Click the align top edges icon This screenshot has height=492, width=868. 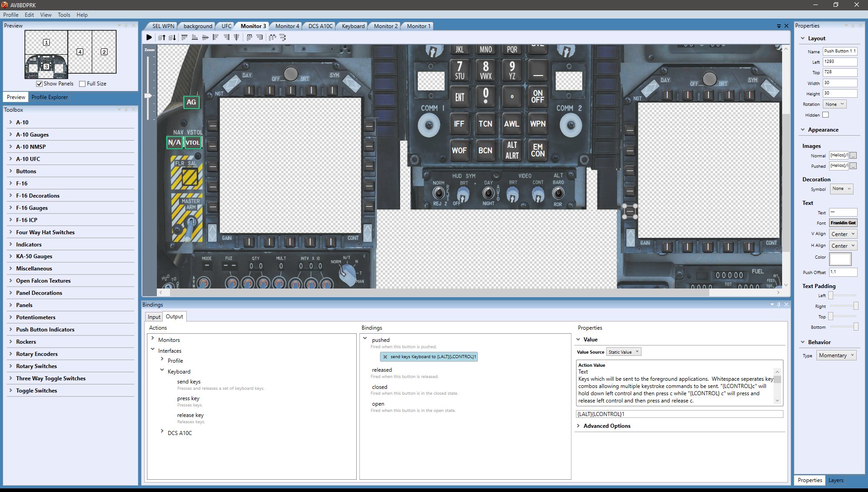(184, 38)
